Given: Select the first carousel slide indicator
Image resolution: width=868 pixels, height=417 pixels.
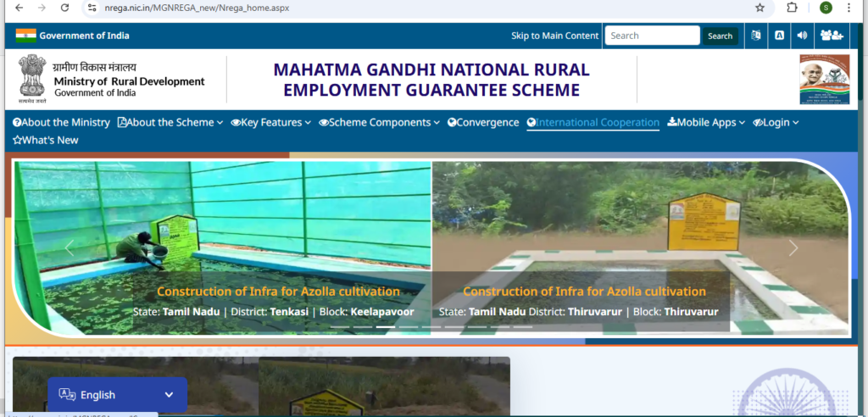Looking at the screenshot, I should click(x=340, y=326).
